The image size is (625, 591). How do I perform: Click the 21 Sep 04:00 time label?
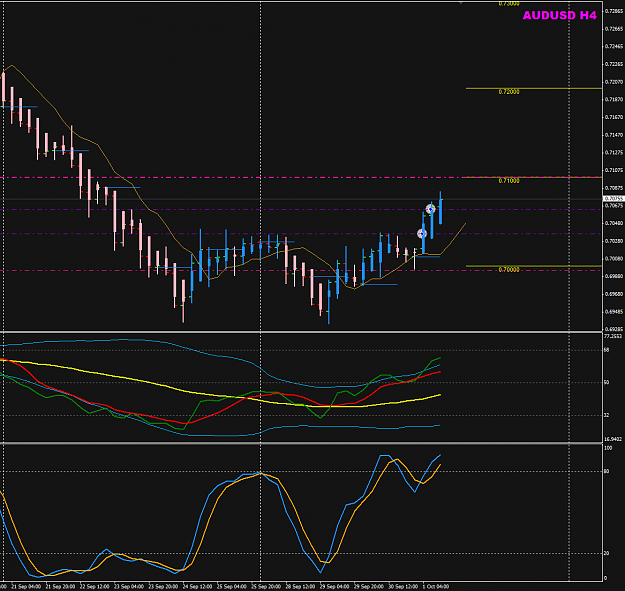(26, 587)
